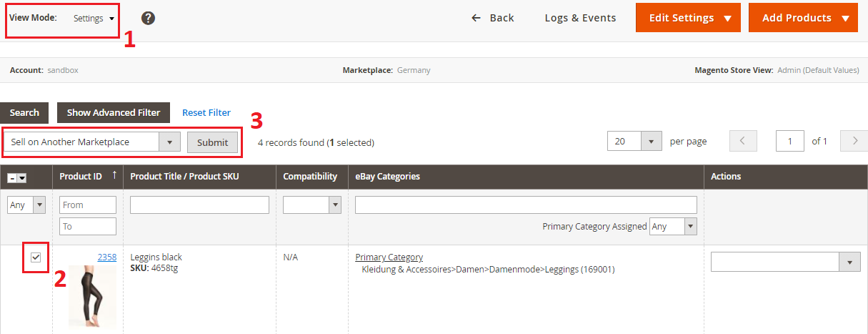
Task: Click the Back arrow link
Action: [x=492, y=18]
